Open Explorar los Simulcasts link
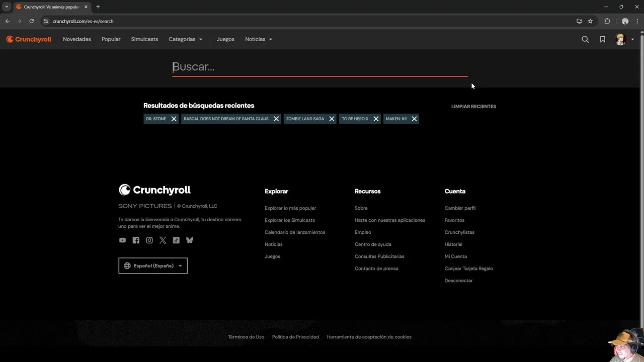This screenshot has height=362, width=644. click(290, 220)
